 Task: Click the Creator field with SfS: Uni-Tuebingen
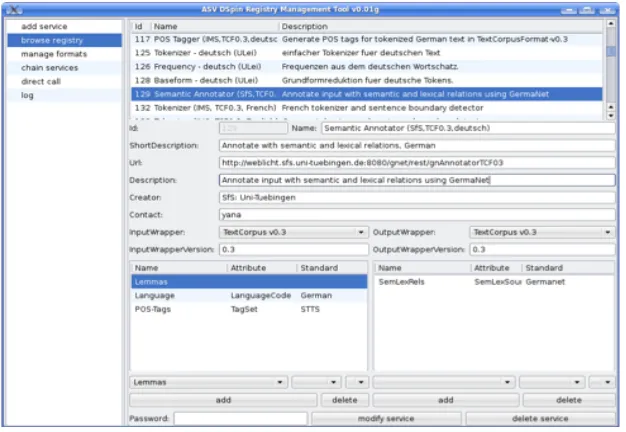[x=417, y=198]
